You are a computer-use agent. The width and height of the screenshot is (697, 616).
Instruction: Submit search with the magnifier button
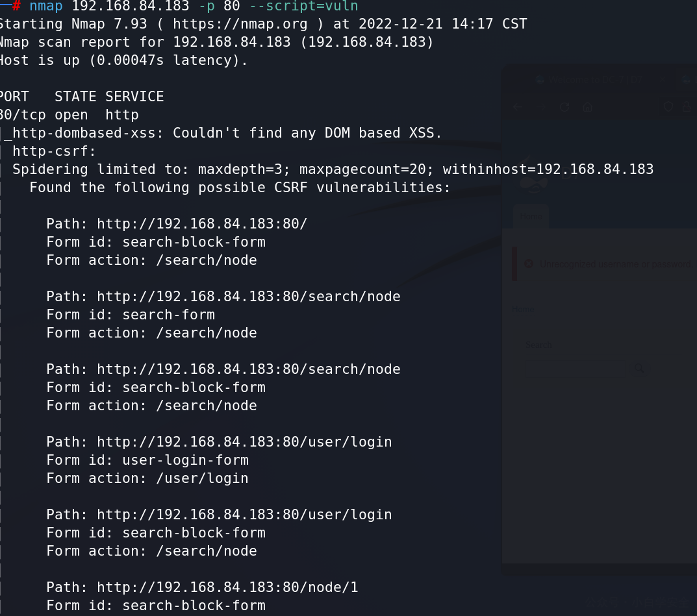[x=639, y=368]
